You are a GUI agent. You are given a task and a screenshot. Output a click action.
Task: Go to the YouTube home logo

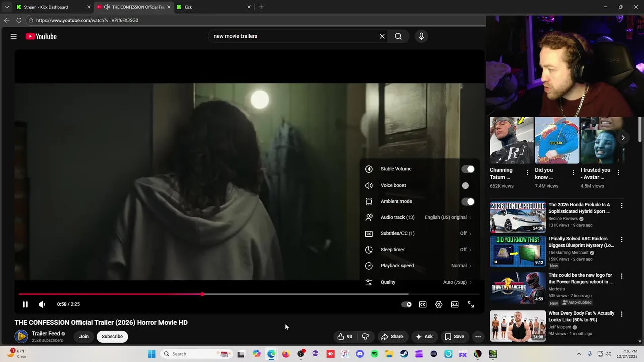pos(41,36)
